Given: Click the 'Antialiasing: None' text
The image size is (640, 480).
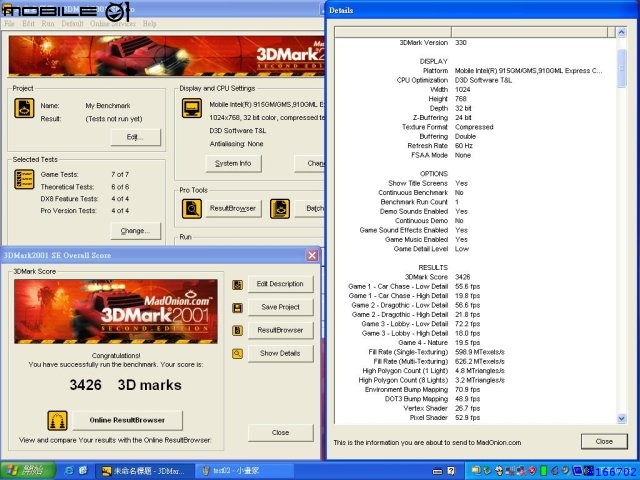Looking at the screenshot, I should click(236, 144).
